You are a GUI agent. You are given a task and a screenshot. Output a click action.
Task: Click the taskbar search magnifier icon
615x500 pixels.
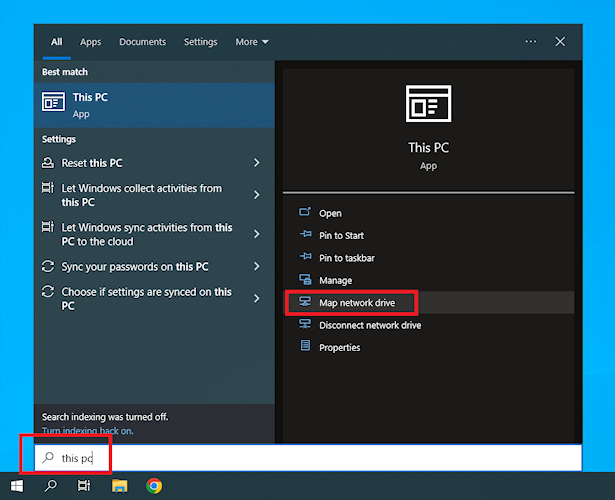(51, 486)
